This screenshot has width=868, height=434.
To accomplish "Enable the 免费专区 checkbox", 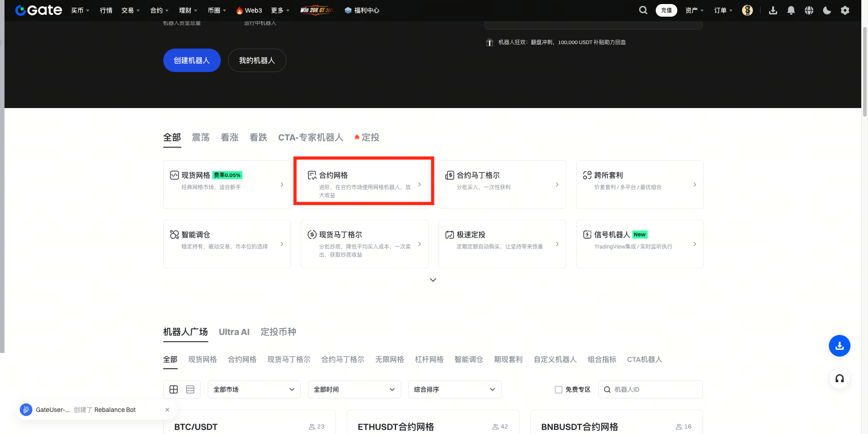I will coord(559,389).
